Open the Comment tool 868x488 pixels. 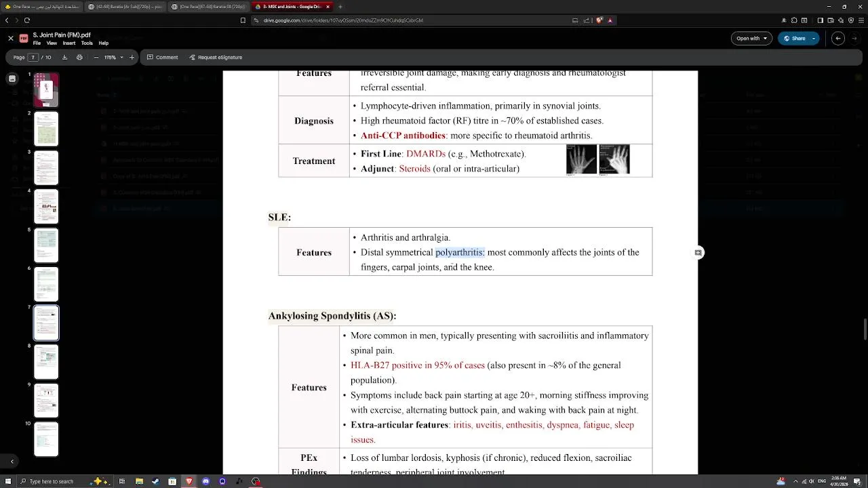[x=163, y=57]
